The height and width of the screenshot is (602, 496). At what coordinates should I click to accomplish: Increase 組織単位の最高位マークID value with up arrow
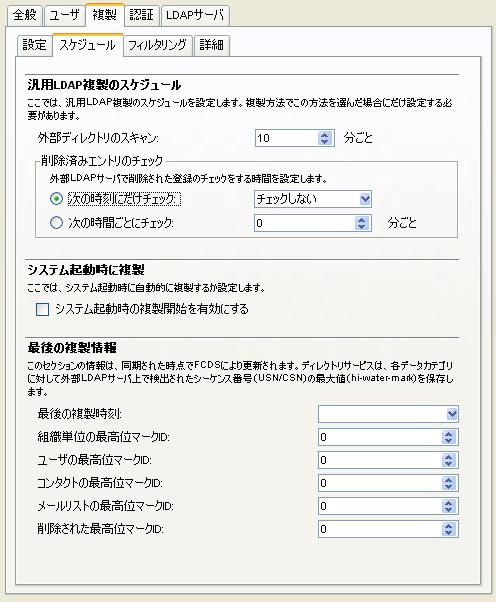(448, 434)
